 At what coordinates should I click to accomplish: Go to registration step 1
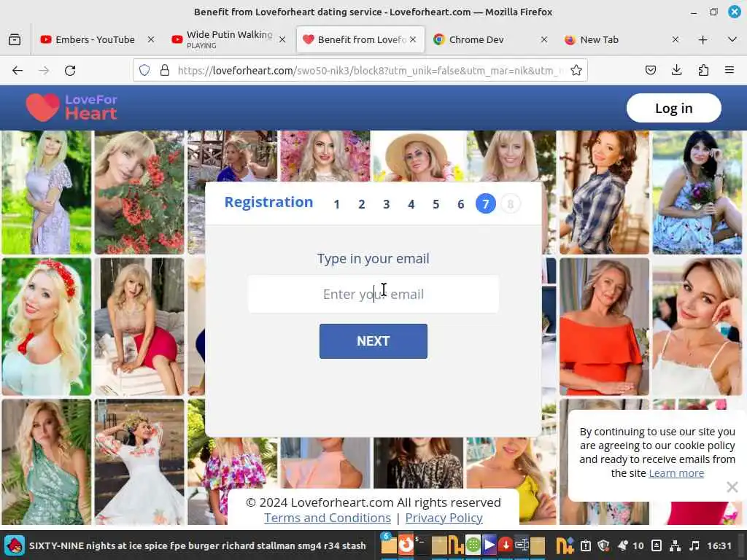(337, 204)
